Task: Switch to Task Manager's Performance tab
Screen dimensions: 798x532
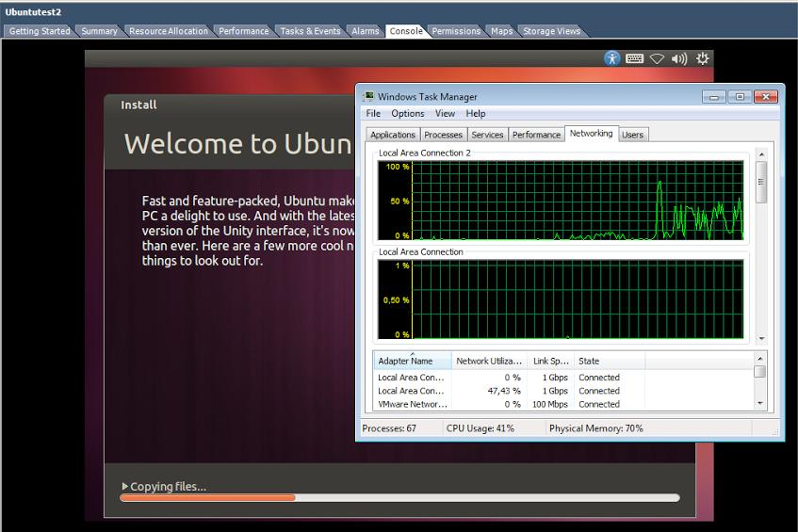Action: [536, 135]
